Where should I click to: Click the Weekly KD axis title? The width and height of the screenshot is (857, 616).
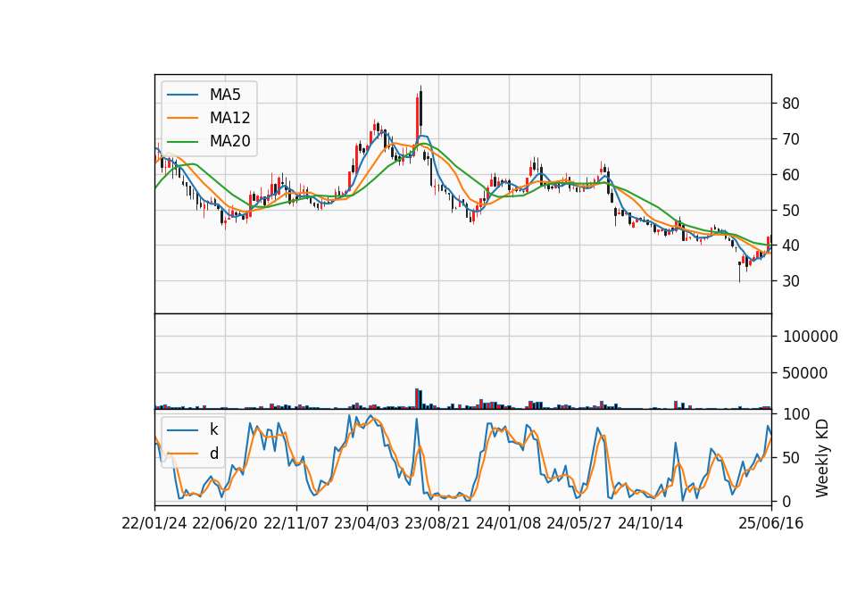(822, 458)
